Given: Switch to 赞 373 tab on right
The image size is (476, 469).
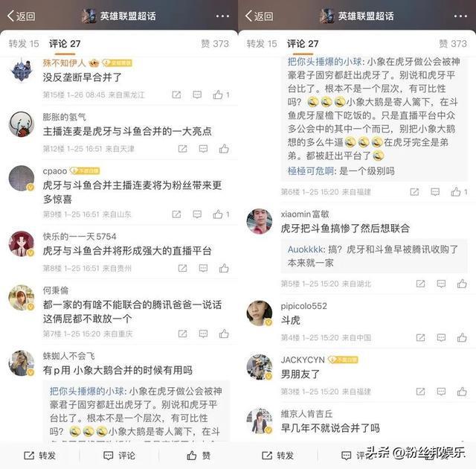Looking at the screenshot, I should (x=453, y=44).
